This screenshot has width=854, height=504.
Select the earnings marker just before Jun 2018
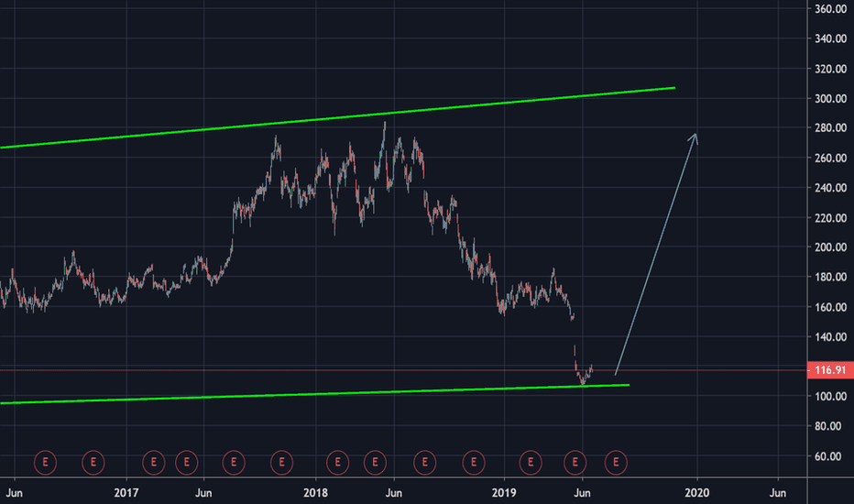375,463
